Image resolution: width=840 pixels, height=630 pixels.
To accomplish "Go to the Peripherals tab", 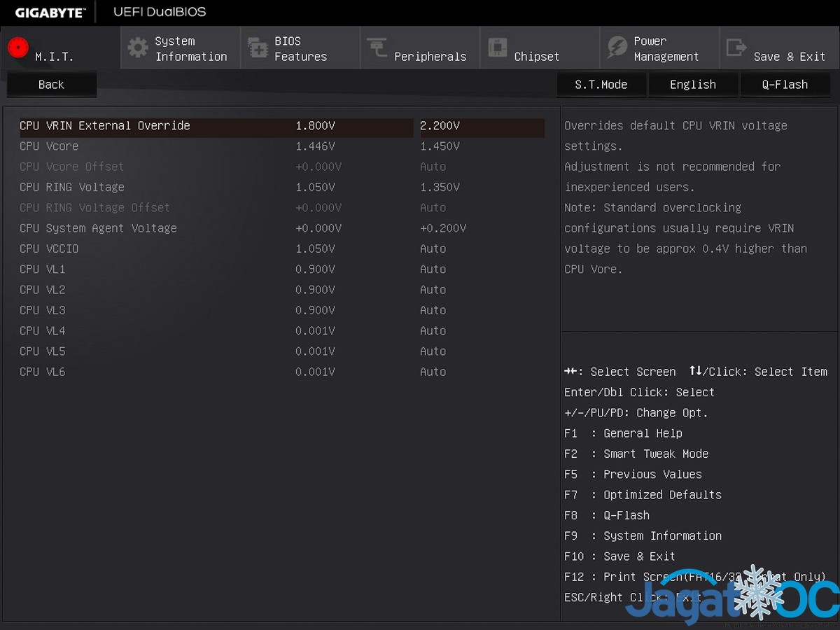I will [420, 48].
